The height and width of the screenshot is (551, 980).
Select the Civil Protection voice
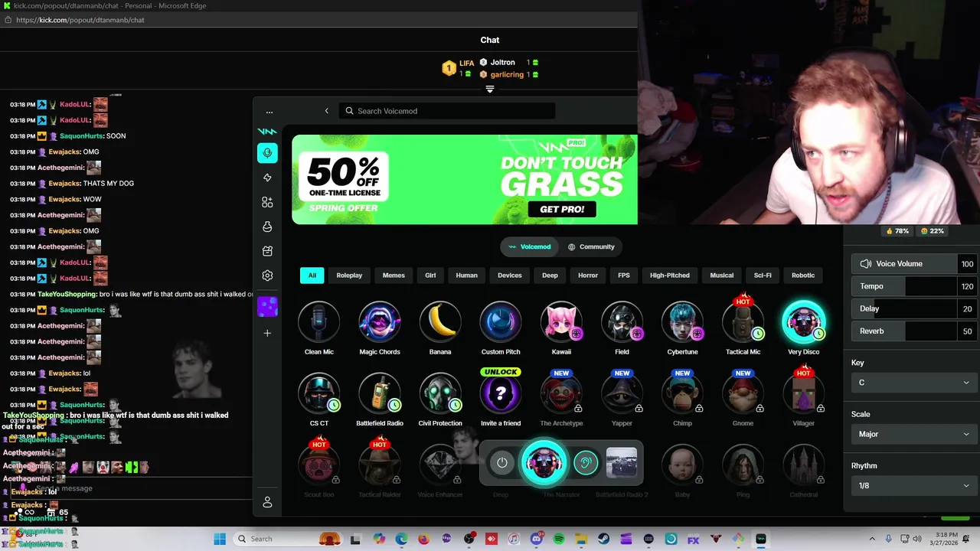coord(440,393)
